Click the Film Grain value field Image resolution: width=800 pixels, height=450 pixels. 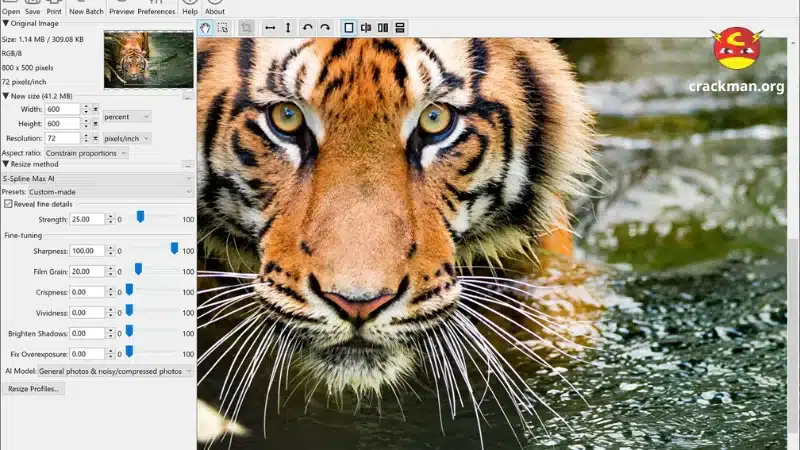pyautogui.click(x=87, y=271)
